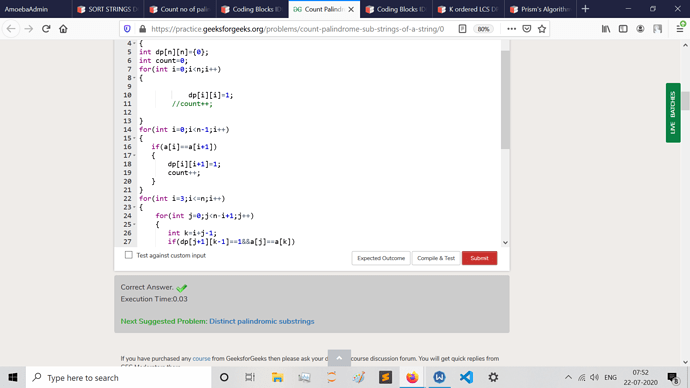
Task: Open Visual Studio Code from the taskbar
Action: (x=466, y=377)
